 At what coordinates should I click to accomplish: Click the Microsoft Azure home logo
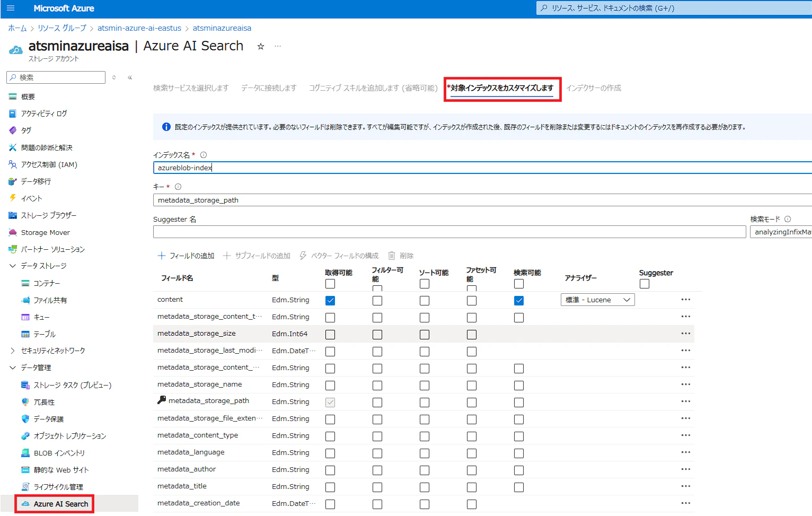[x=64, y=8]
